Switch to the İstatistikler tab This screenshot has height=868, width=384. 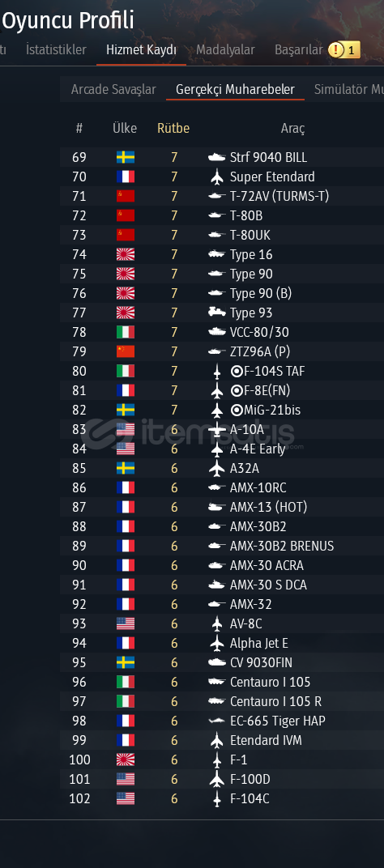tap(56, 50)
